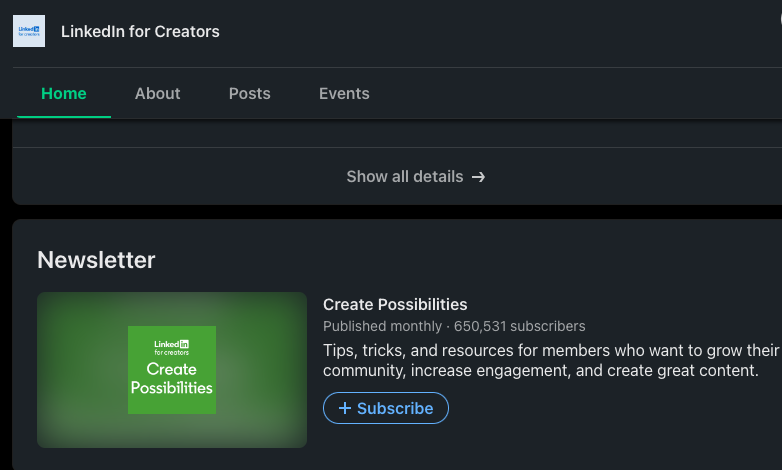Click the arrow icon beside Show all details

coord(478,177)
